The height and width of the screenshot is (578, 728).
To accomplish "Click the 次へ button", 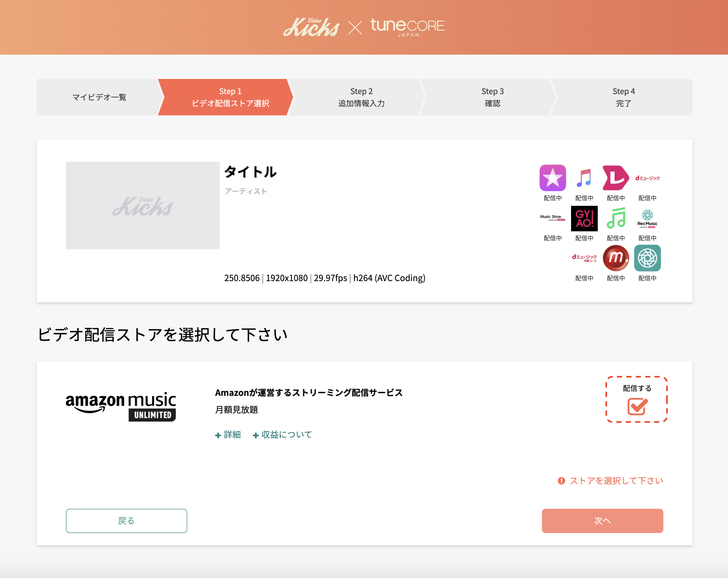I will (602, 521).
